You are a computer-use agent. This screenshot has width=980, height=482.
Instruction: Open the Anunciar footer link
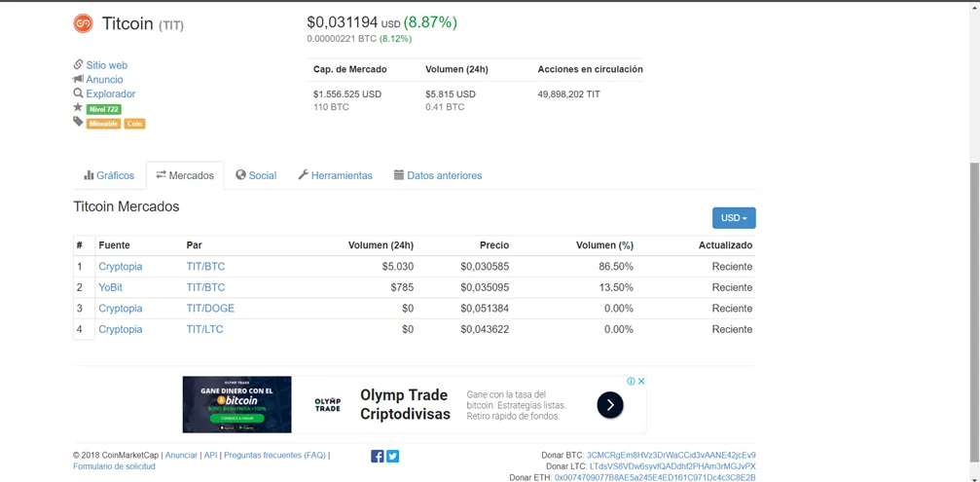(181, 456)
